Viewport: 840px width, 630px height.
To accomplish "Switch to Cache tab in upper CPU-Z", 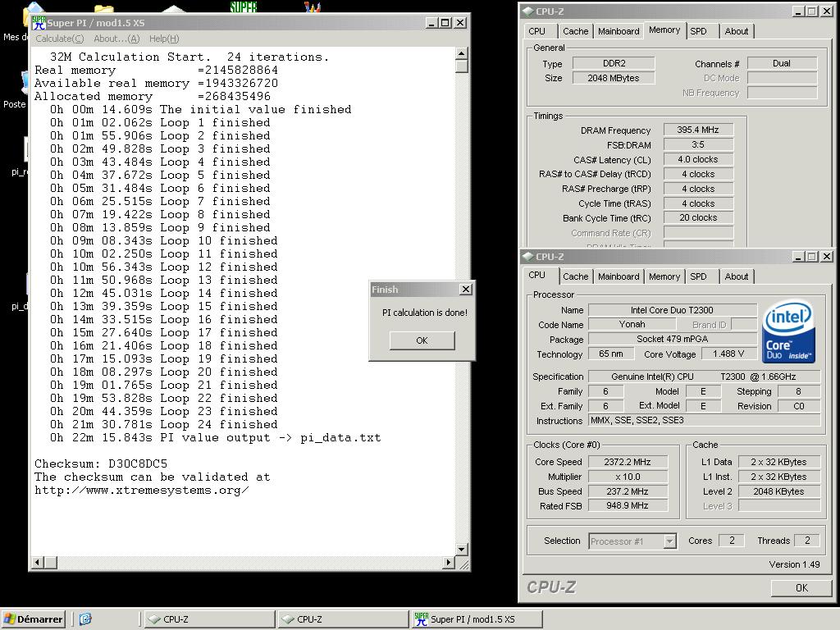I will pyautogui.click(x=575, y=31).
